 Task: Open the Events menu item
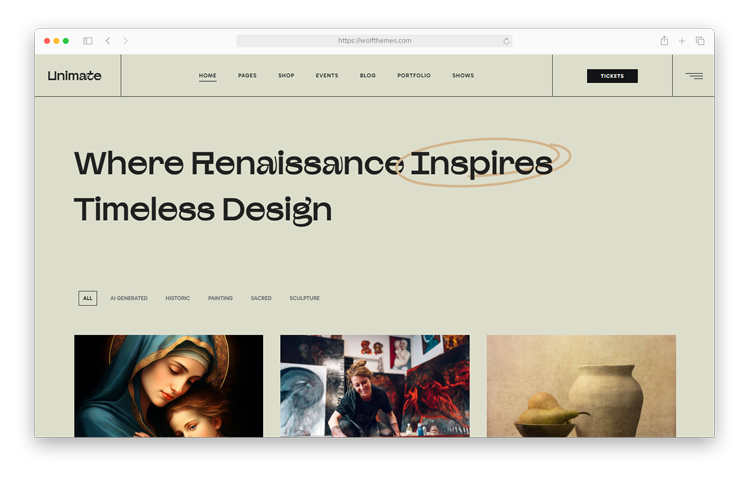coord(327,76)
